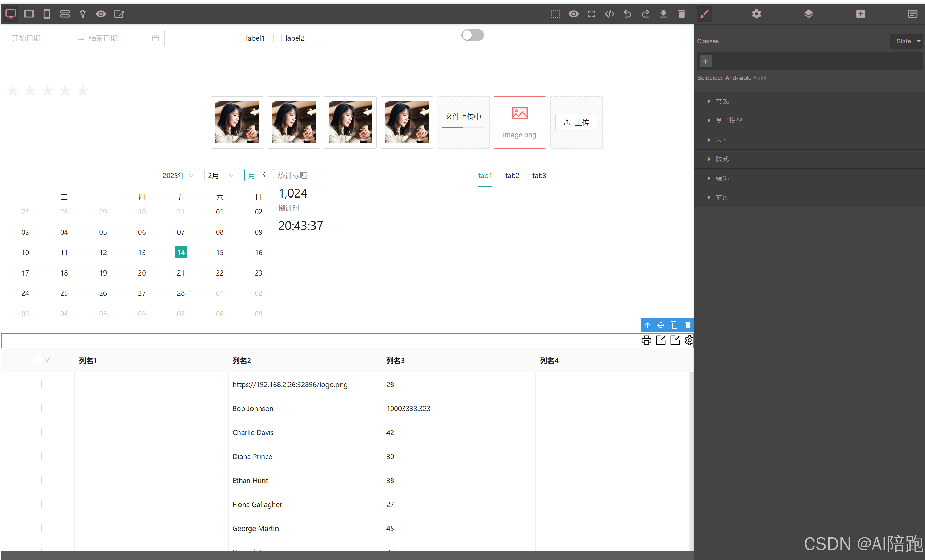The height and width of the screenshot is (560, 925).
Task: Click the undo arrow icon
Action: tap(627, 14)
